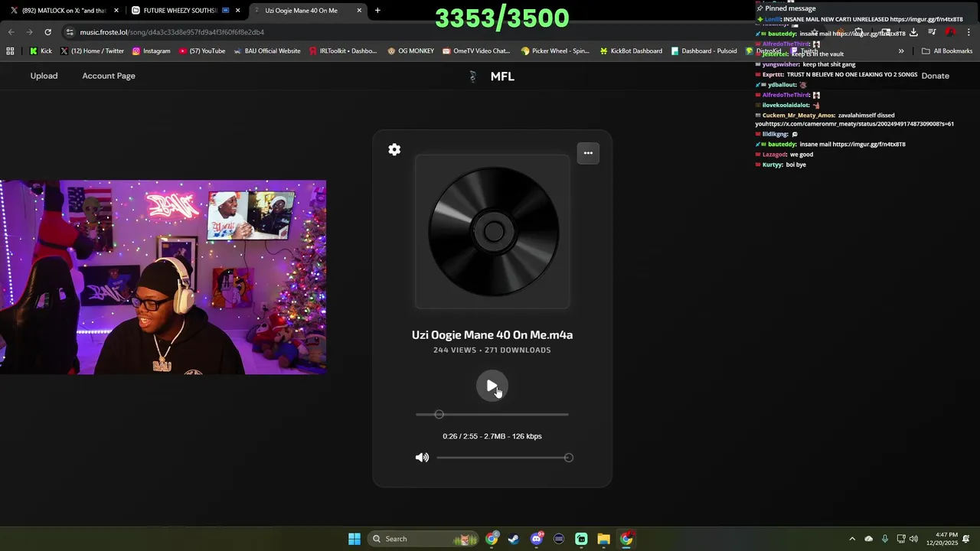The width and height of the screenshot is (980, 551).
Task: Click the taskbar microphone icon
Action: [x=885, y=539]
